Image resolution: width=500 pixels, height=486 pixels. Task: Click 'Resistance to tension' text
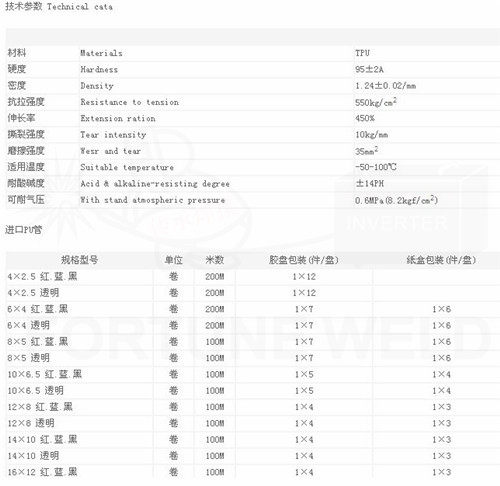[x=129, y=102]
